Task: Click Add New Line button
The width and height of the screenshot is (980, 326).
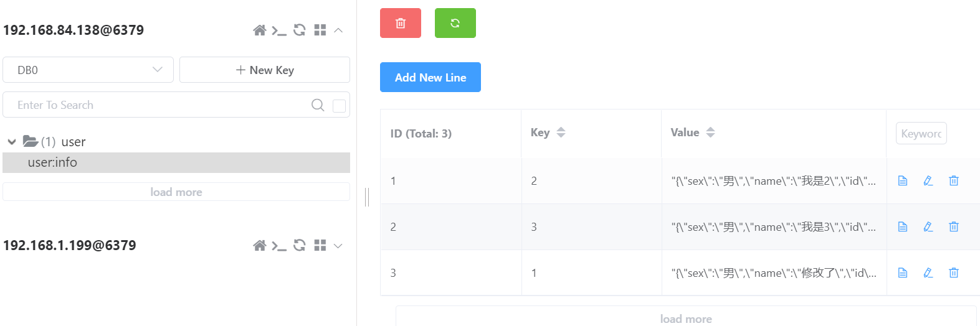Action: [431, 77]
